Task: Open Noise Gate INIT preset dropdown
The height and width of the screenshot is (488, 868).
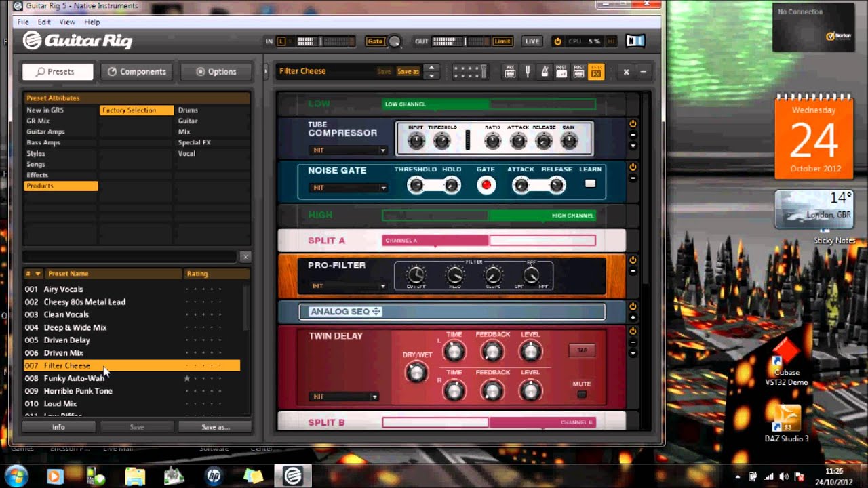Action: (348, 188)
